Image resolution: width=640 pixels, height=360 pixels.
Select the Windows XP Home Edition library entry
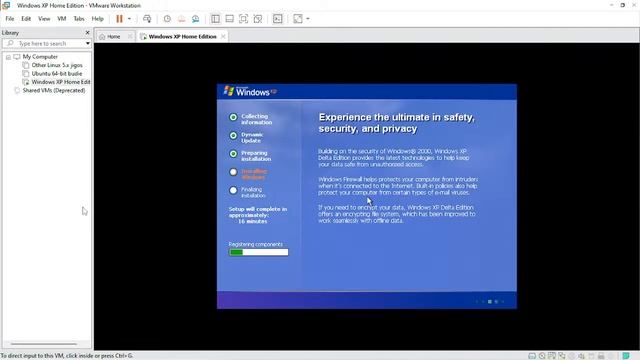pos(60,82)
